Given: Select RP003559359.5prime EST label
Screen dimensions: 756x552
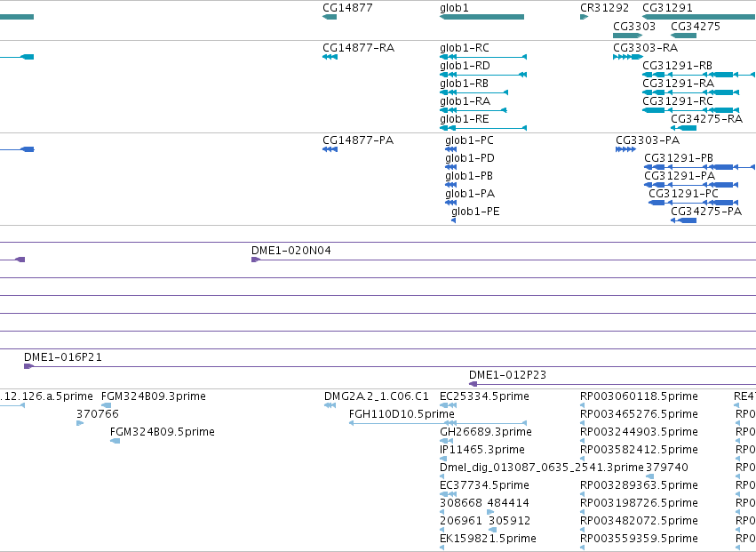Looking at the screenshot, I should pyautogui.click(x=639, y=539).
